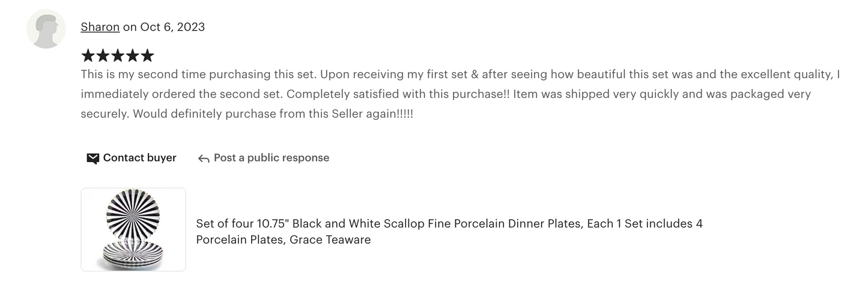This screenshot has height=302, width=868.
Task: Click the first star of the rating
Action: click(88, 56)
